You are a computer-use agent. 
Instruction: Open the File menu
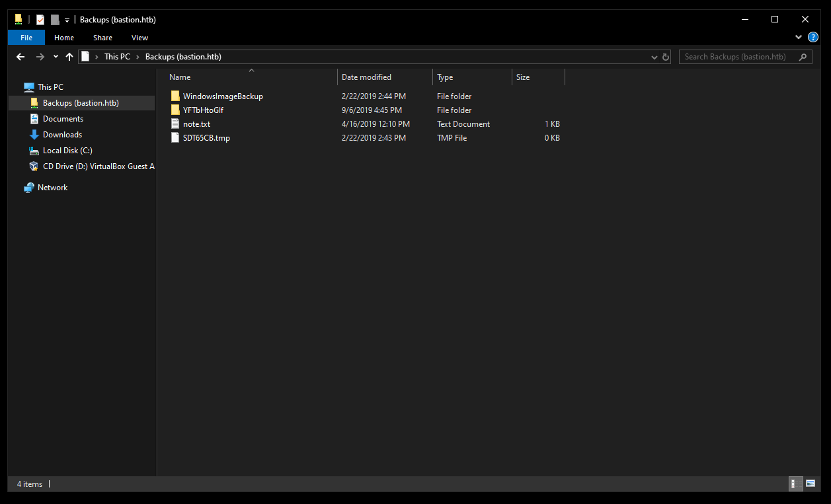pyautogui.click(x=26, y=38)
